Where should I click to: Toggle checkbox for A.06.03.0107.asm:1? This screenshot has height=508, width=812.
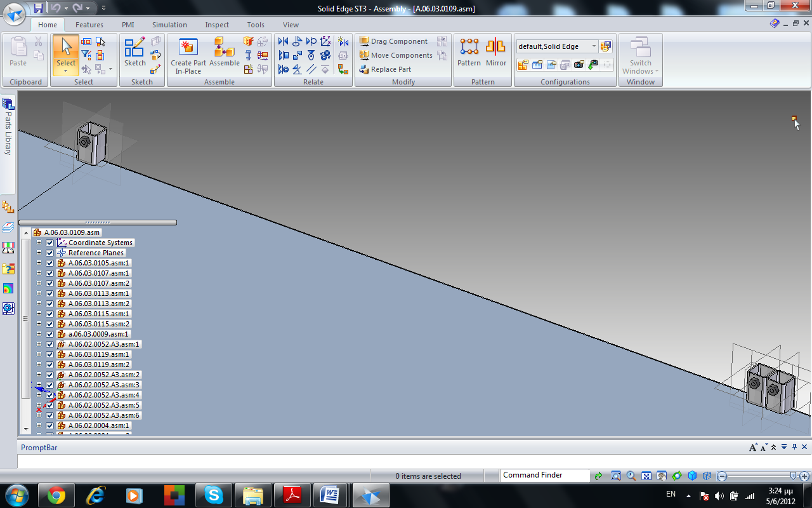[x=50, y=273]
